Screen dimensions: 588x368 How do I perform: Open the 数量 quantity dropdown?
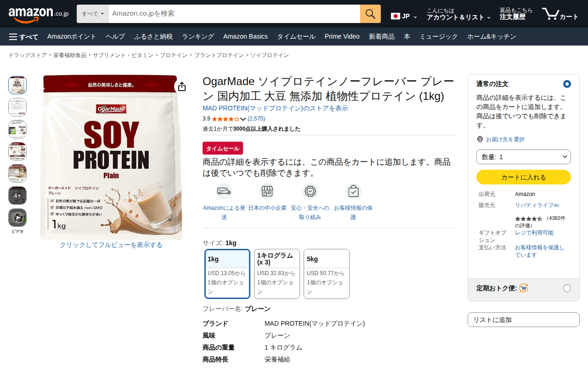pos(524,157)
